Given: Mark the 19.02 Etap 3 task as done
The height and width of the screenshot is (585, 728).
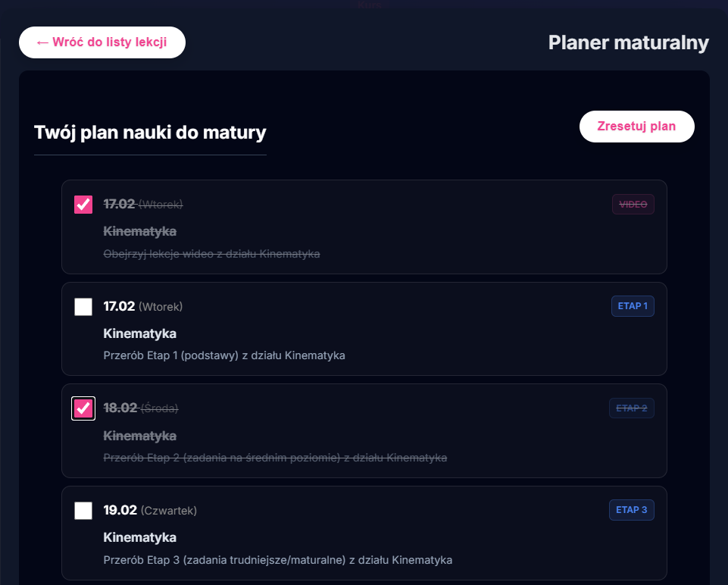Looking at the screenshot, I should click(x=83, y=510).
